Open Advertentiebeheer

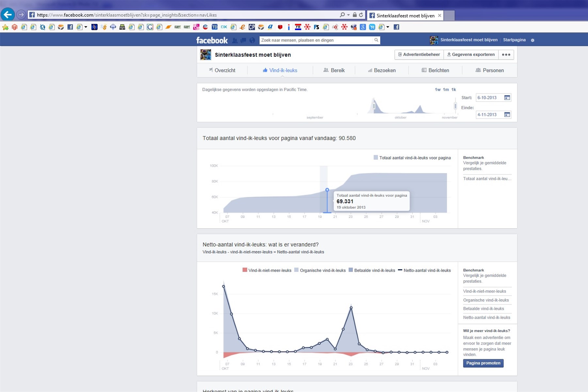419,55
